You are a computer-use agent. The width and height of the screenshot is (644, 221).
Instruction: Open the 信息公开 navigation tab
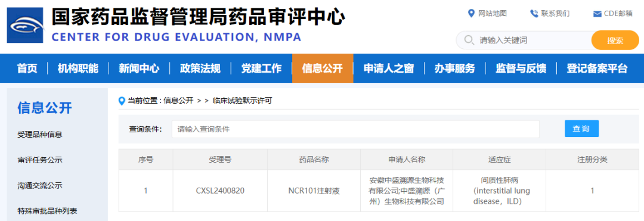point(323,69)
